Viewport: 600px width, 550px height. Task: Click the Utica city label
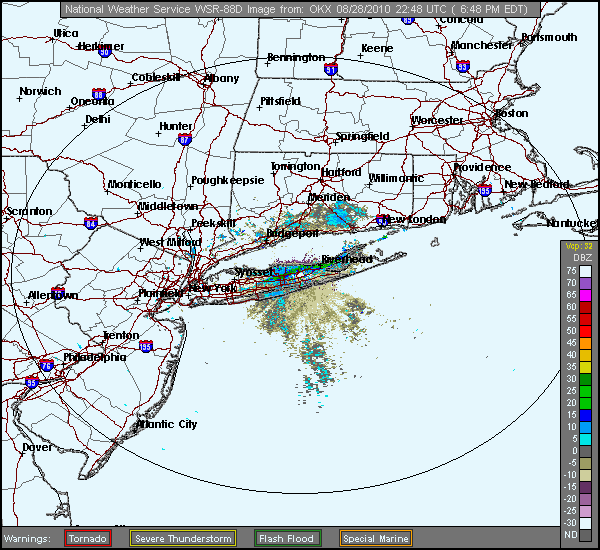click(x=66, y=33)
